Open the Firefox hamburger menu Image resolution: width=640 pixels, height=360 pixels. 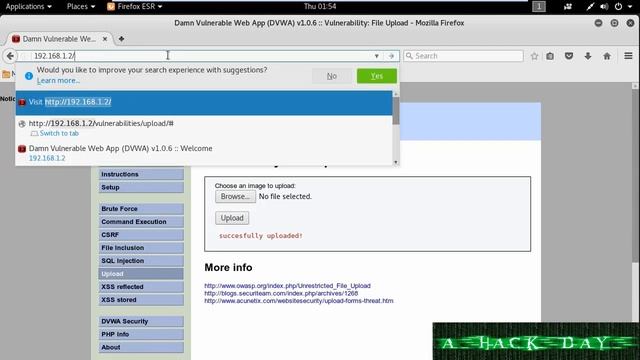pos(628,56)
